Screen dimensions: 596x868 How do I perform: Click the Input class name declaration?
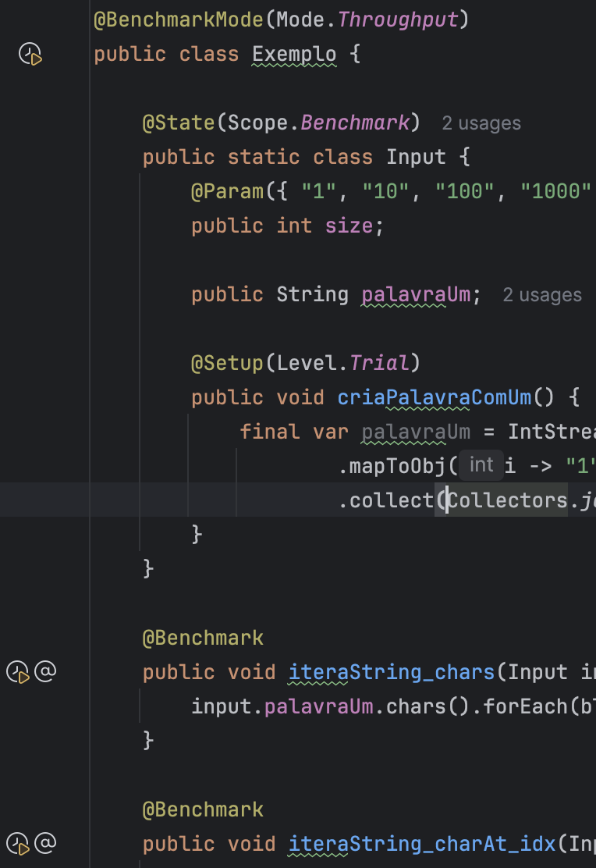point(416,157)
